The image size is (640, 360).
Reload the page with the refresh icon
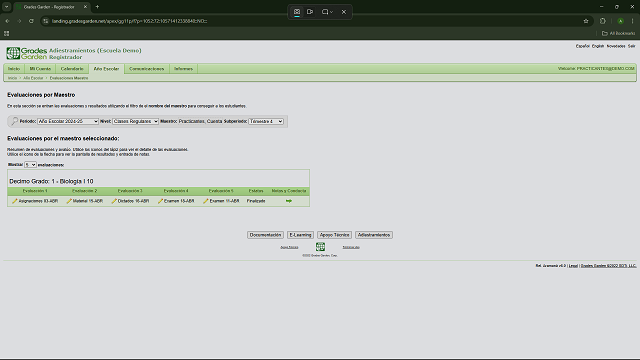[x=31, y=21]
